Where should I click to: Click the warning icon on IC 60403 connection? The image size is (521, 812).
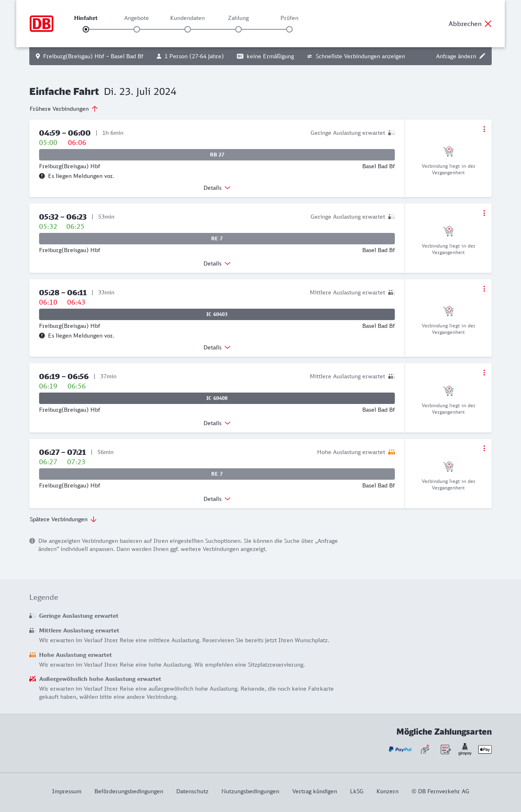click(42, 336)
